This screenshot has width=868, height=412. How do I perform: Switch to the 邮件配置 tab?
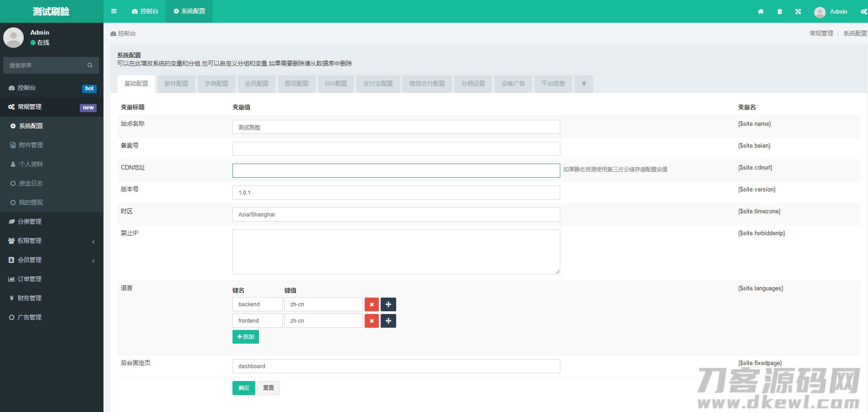click(x=176, y=84)
